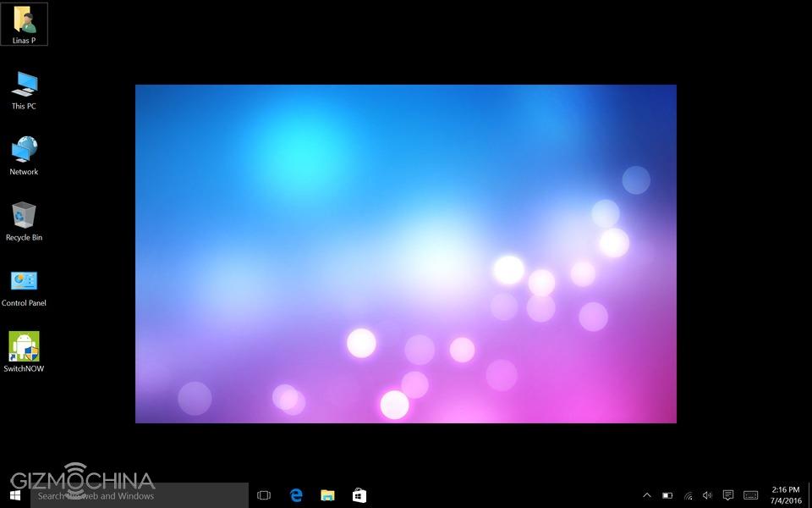
Task: Click the battery status icon
Action: [x=667, y=495]
